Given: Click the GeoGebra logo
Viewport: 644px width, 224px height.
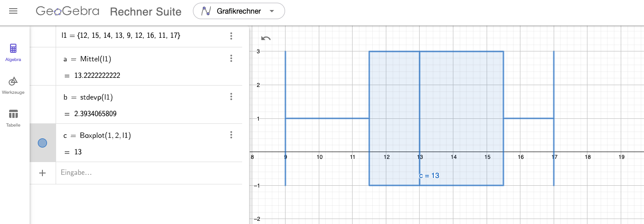Looking at the screenshot, I should pyautogui.click(x=68, y=11).
